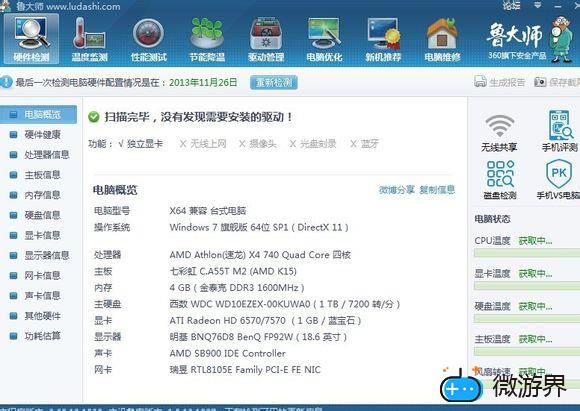Click the ATI Radeon HD 6570/7570 text
Screen dimensions: 580x411
click(x=265, y=321)
